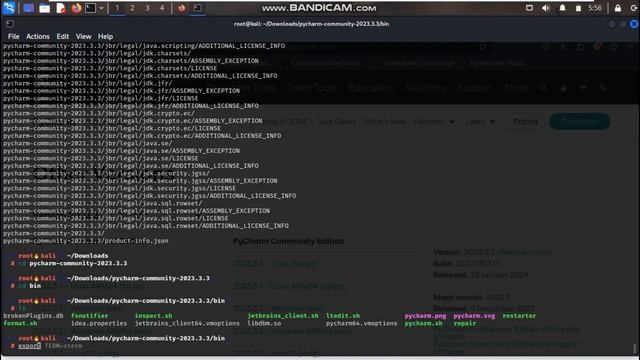Click inspect.sh in the ls output
This screenshot has width=640, height=360.
click(153, 316)
